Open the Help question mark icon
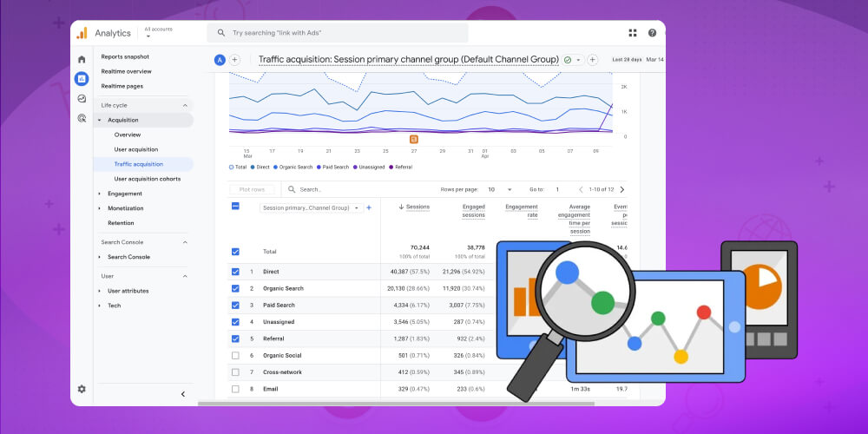 click(652, 33)
